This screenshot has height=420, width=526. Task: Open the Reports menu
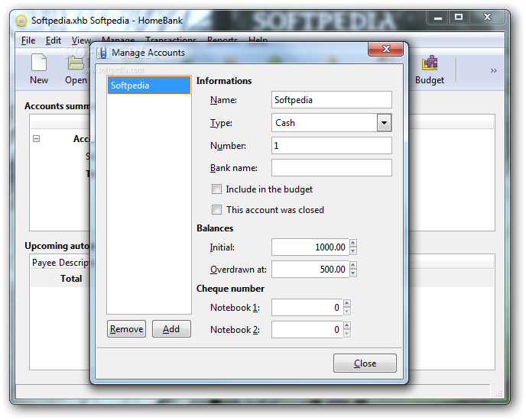click(x=222, y=39)
